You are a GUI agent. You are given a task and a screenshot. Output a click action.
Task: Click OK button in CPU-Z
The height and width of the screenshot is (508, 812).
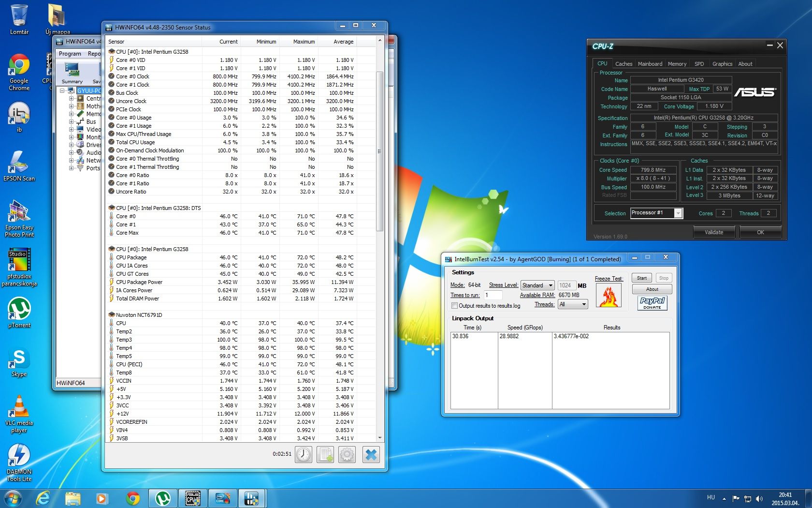click(760, 232)
